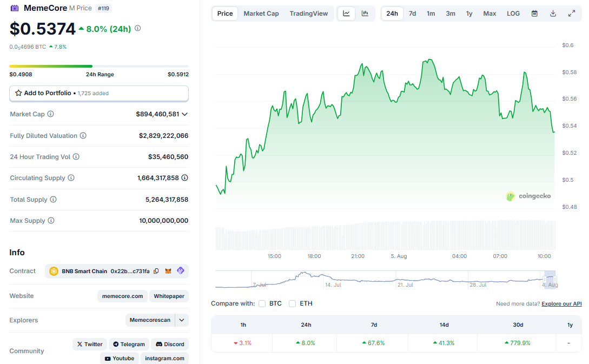
Task: Click the purple icon after MetaMask fox
Action: click(x=181, y=270)
